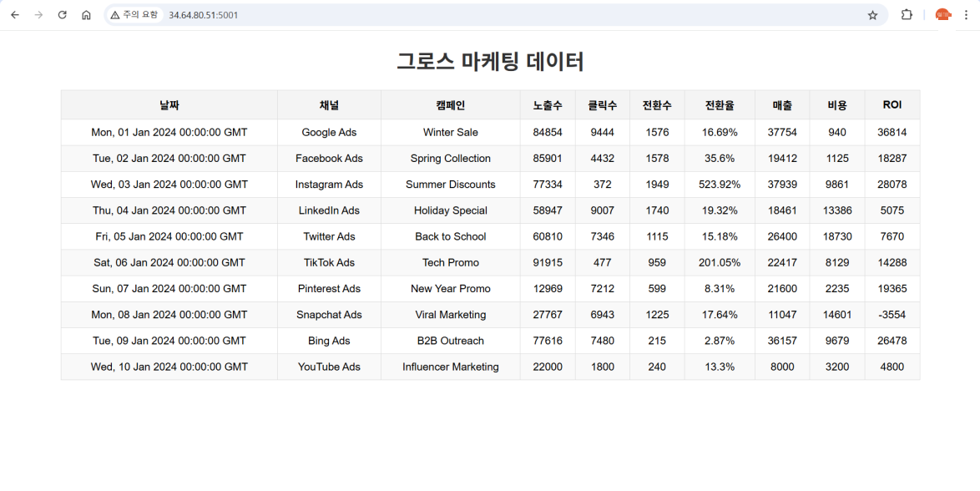Screen dimensions: 980x491
Task: Go back to the previous page
Action: (x=15, y=15)
